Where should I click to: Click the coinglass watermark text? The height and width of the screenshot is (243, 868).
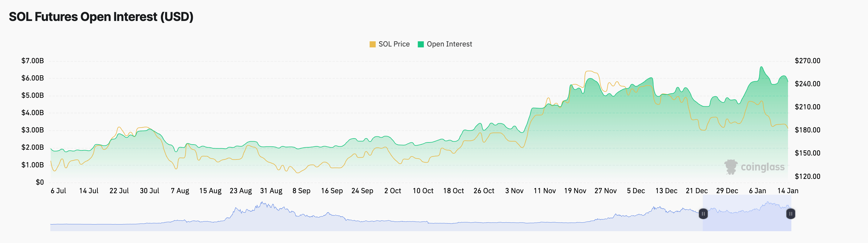763,167
